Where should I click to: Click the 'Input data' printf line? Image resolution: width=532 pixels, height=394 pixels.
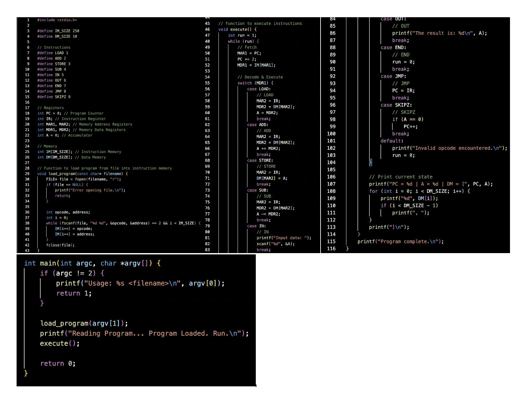[x=284, y=238]
